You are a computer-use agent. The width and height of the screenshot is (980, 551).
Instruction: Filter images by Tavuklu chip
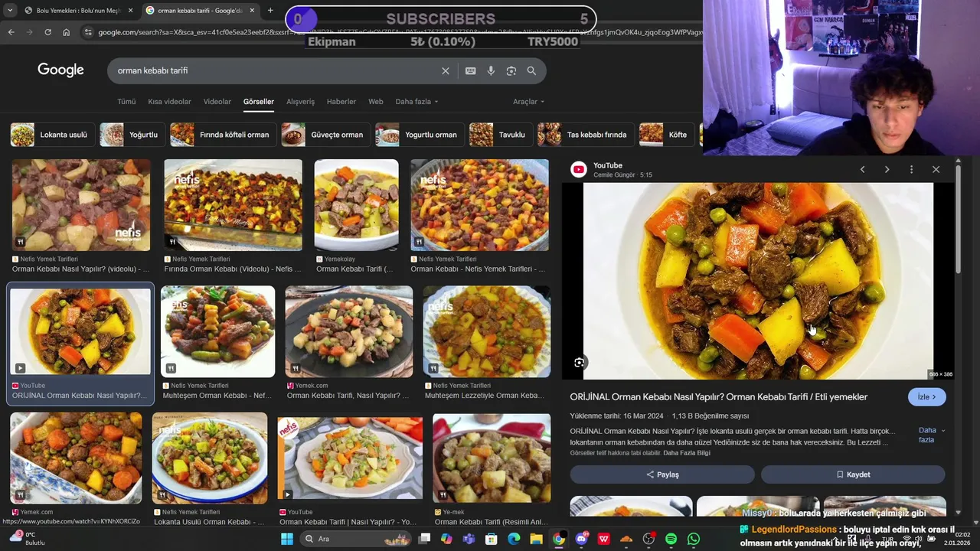pyautogui.click(x=501, y=135)
